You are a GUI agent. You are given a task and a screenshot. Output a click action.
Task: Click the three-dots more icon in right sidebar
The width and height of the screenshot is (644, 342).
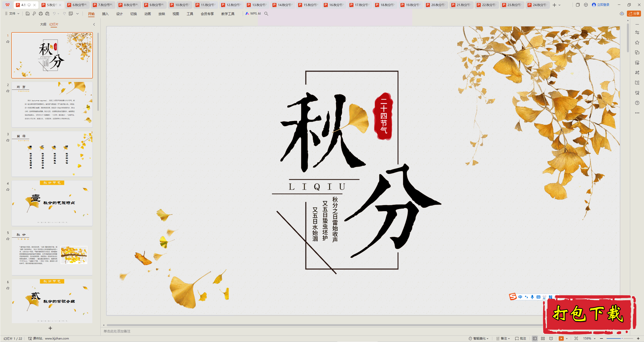(637, 113)
